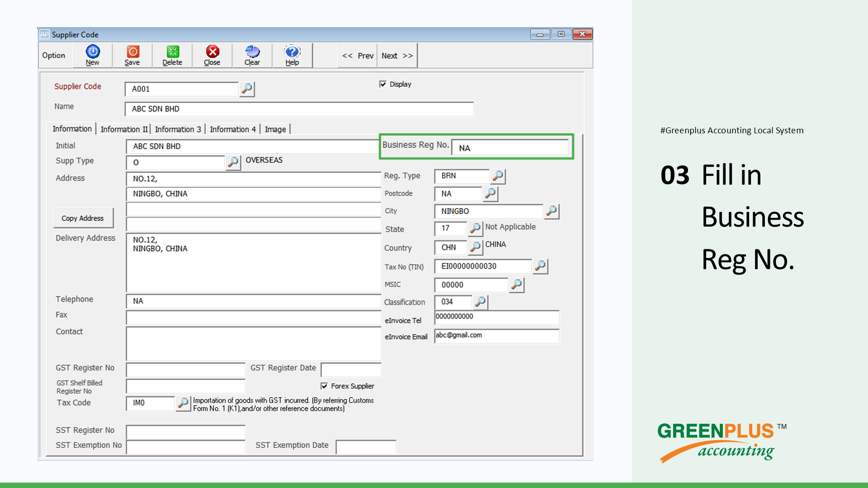Click the Initial field
This screenshot has height=488, width=868.
tap(253, 146)
